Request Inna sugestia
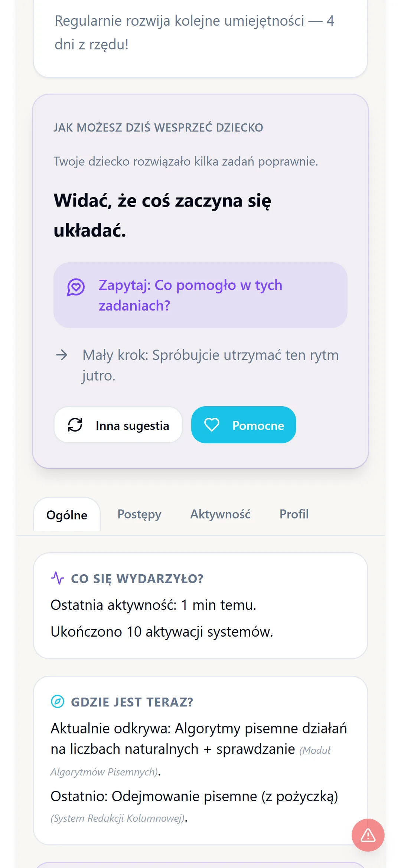This screenshot has width=401, height=868. point(118,425)
